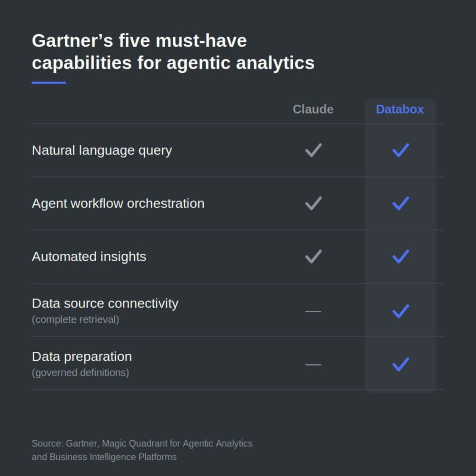The width and height of the screenshot is (476, 476).
Task: Select the Claude column header
Action: pos(313,109)
